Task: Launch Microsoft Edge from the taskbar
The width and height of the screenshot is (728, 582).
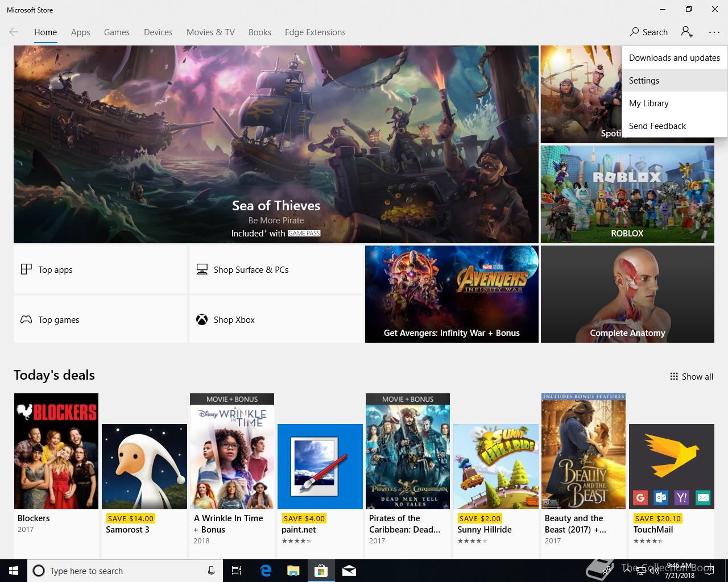Action: coord(266,571)
